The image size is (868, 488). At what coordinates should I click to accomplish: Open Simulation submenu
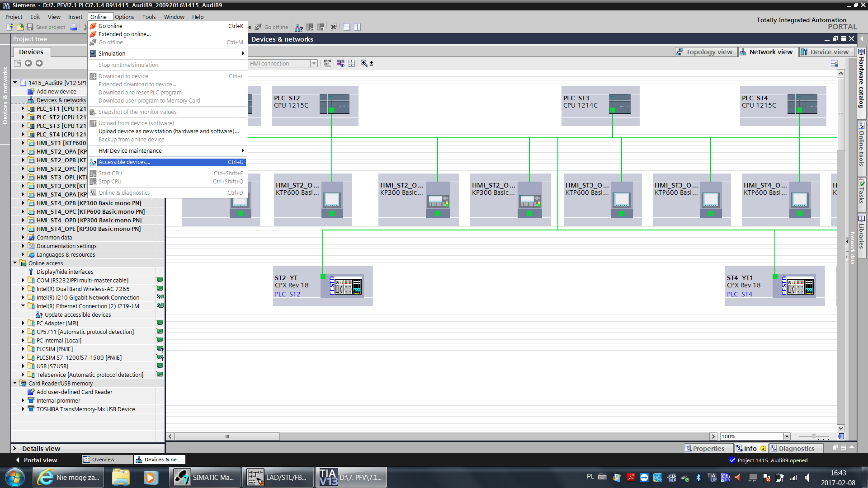(x=167, y=53)
